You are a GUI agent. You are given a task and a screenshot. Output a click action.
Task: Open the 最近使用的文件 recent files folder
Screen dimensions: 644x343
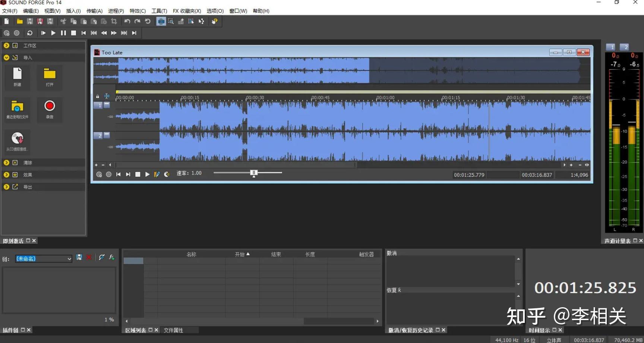click(18, 107)
